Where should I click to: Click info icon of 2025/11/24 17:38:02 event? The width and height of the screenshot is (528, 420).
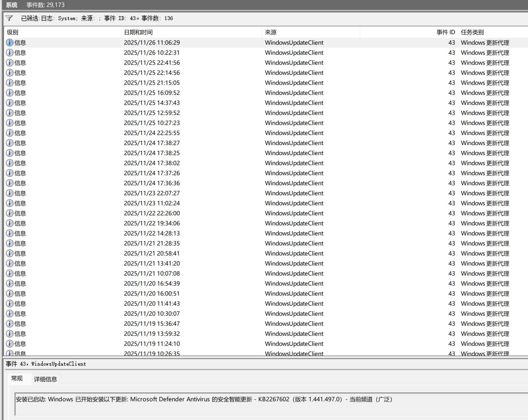point(10,163)
